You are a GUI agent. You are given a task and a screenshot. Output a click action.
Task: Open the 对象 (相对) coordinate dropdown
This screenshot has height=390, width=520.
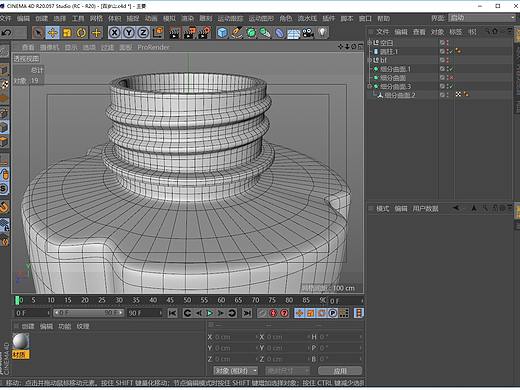coord(236,371)
